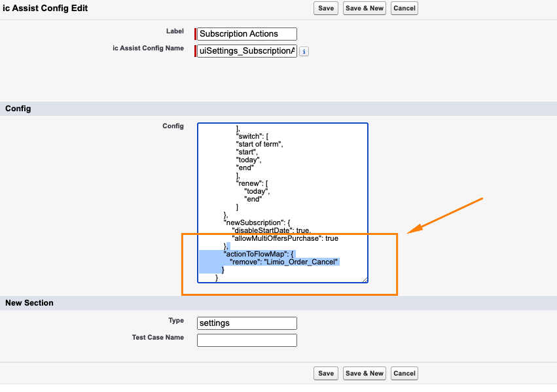Click the bottom Save button
557x392 pixels.
pyautogui.click(x=325, y=373)
